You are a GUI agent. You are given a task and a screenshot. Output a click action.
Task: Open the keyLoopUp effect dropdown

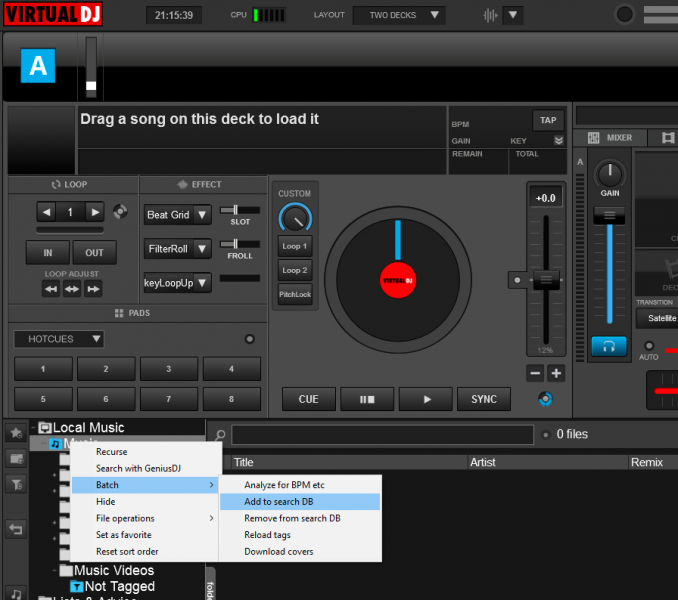coord(178,283)
